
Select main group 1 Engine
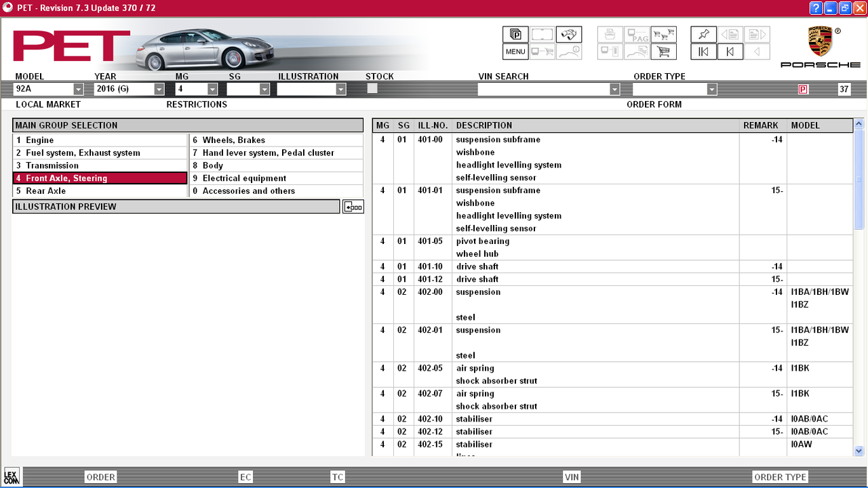[x=100, y=140]
